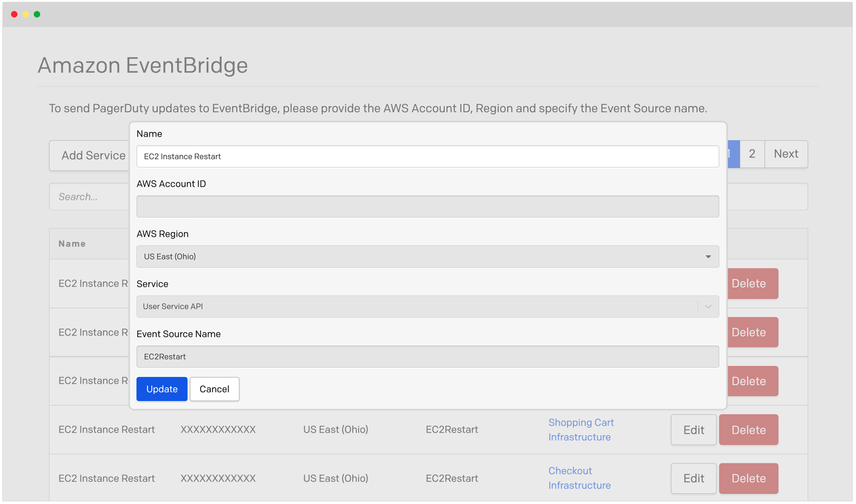Click the Cancel button
Viewport: 856px width, 504px height.
(x=214, y=389)
